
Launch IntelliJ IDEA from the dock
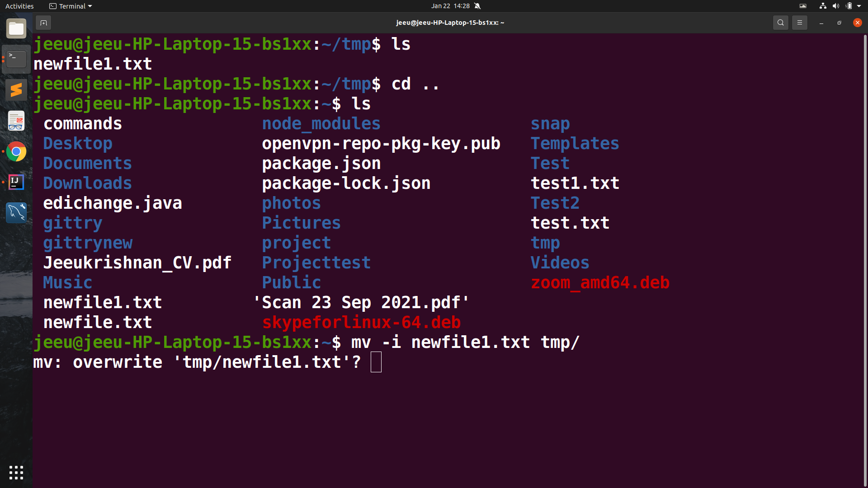coord(16,182)
